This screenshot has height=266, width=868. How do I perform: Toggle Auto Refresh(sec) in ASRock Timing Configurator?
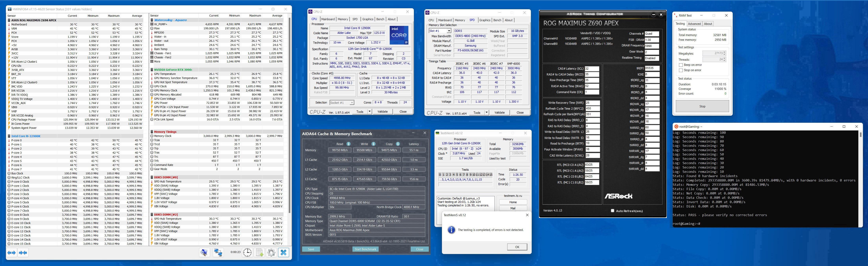(x=612, y=211)
